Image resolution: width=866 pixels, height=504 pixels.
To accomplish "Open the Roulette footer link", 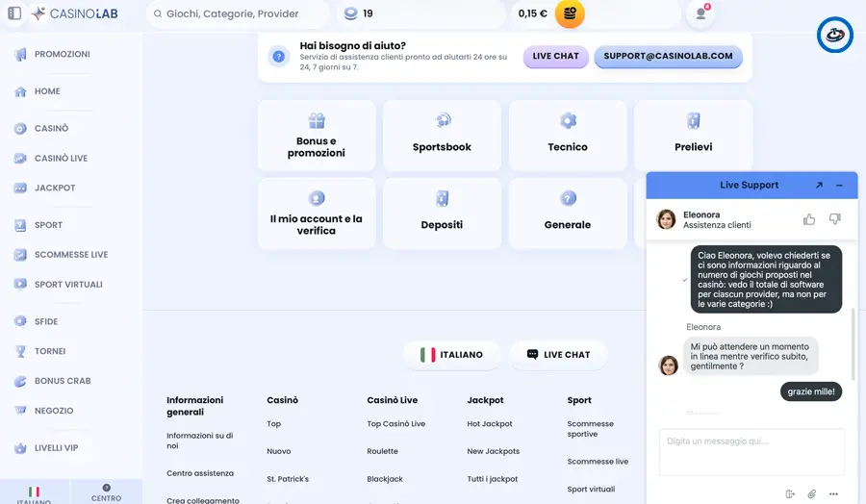I will coord(382,451).
